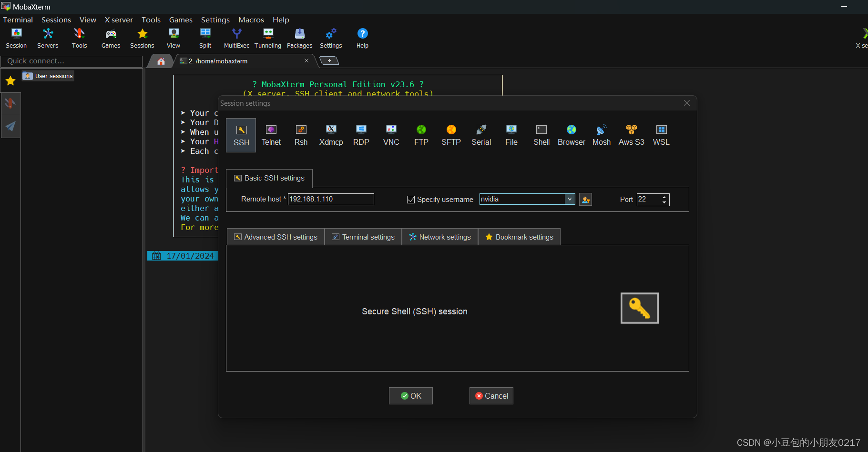Viewport: 868px width, 452px height.
Task: Open the Sessions star toolbar button
Action: pos(142,38)
